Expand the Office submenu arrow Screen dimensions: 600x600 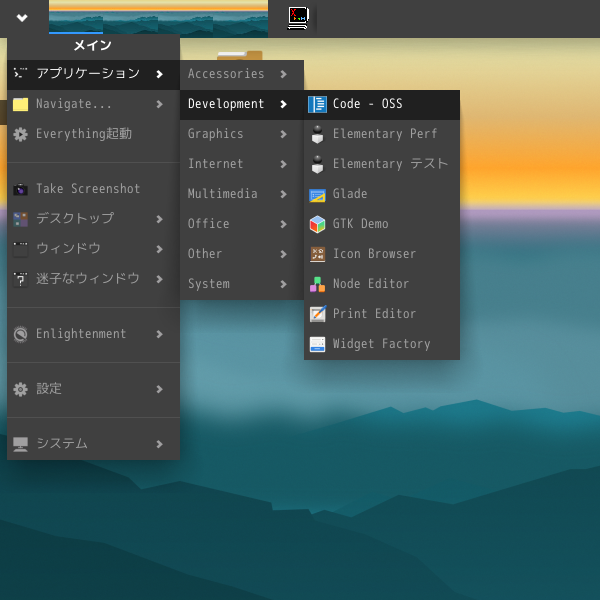pyautogui.click(x=284, y=224)
